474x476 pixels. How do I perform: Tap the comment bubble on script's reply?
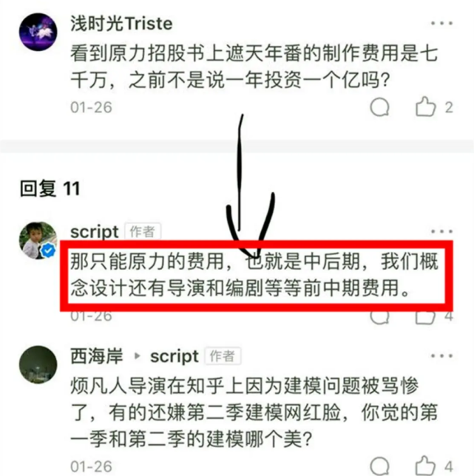click(379, 318)
